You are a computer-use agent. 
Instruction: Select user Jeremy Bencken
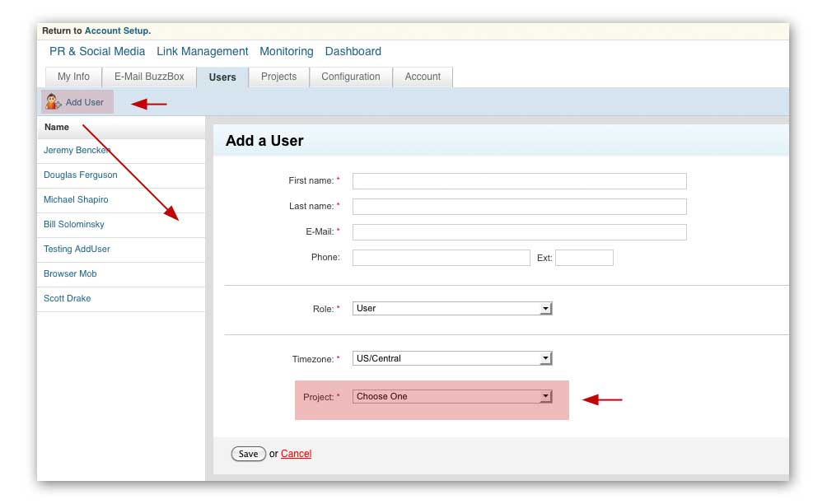click(77, 150)
